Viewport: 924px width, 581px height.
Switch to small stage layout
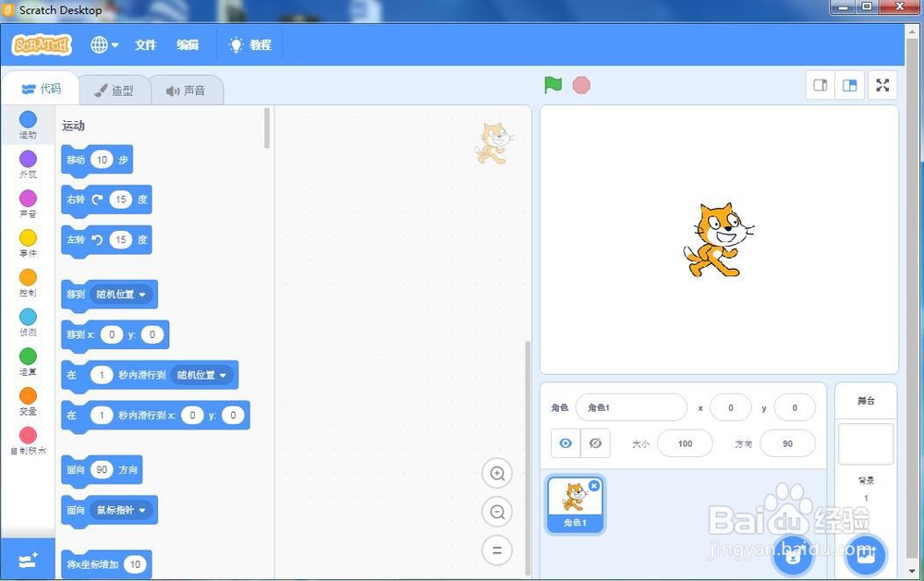point(821,85)
